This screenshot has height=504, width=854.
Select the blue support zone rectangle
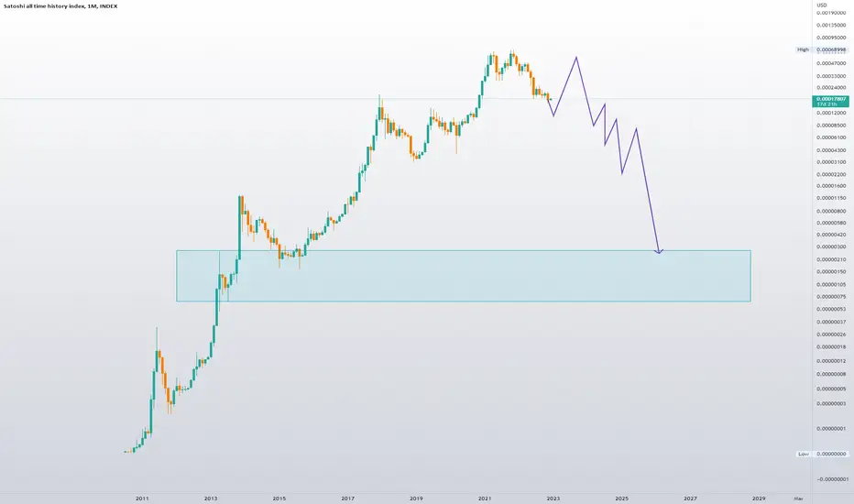[x=464, y=276]
